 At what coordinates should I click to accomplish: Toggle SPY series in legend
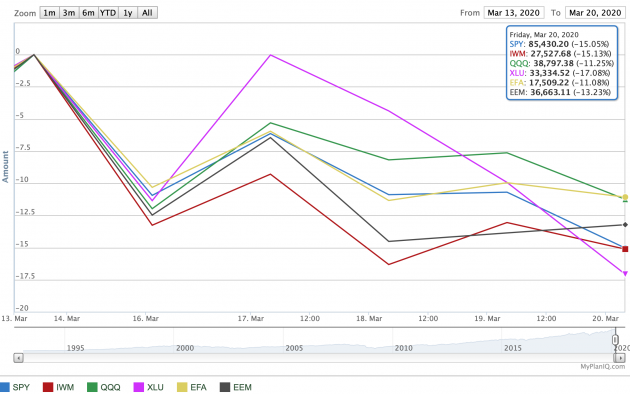(x=15, y=387)
